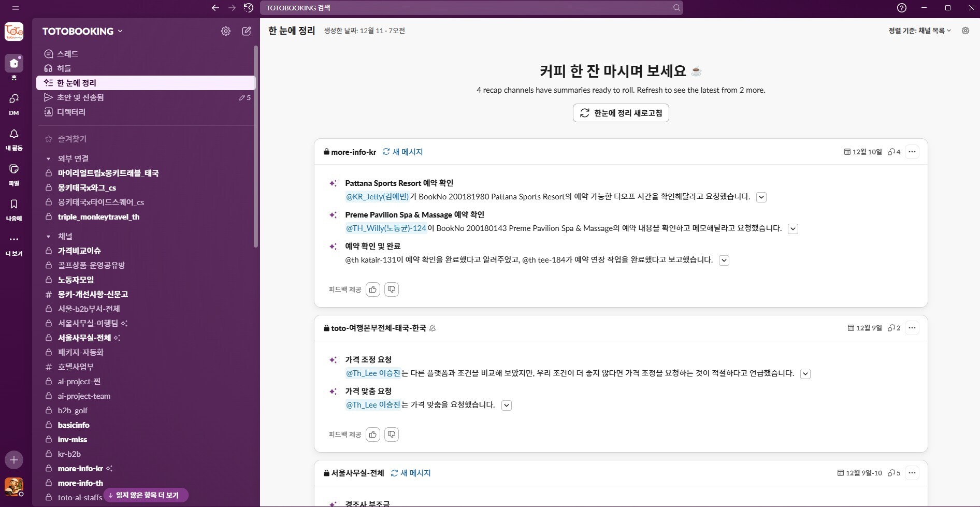Expand 가격 맞춤 요청 summary chevron
The height and width of the screenshot is (507, 980).
point(507,405)
